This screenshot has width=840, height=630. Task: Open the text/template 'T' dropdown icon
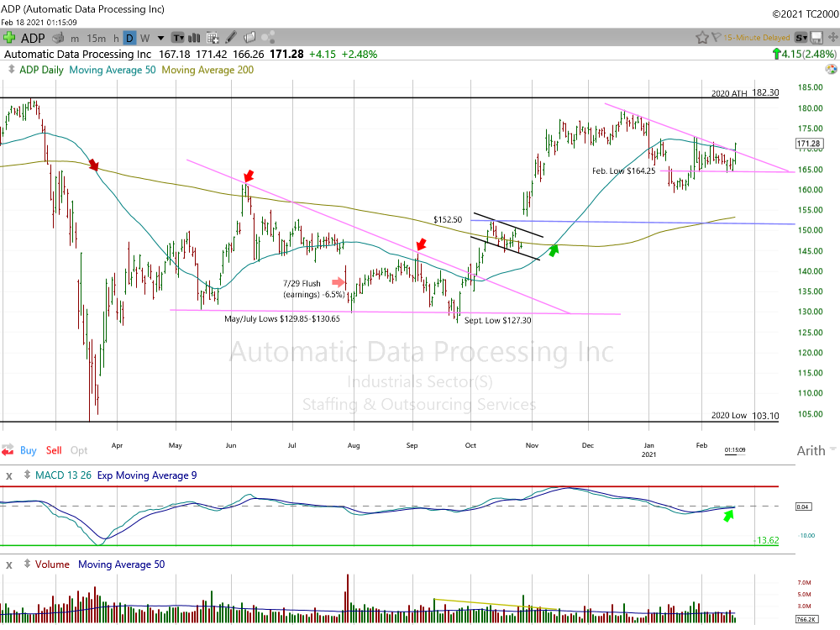pyautogui.click(x=178, y=38)
